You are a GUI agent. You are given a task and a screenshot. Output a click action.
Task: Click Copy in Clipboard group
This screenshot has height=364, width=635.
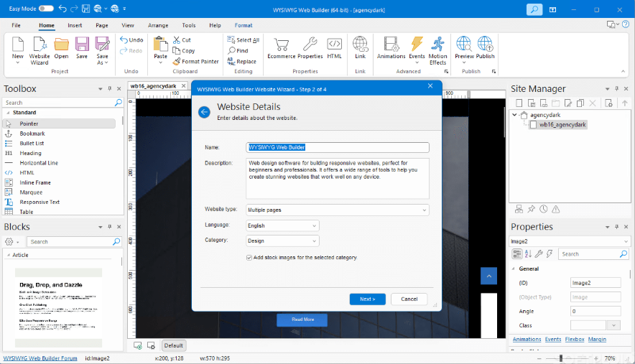[x=184, y=50]
